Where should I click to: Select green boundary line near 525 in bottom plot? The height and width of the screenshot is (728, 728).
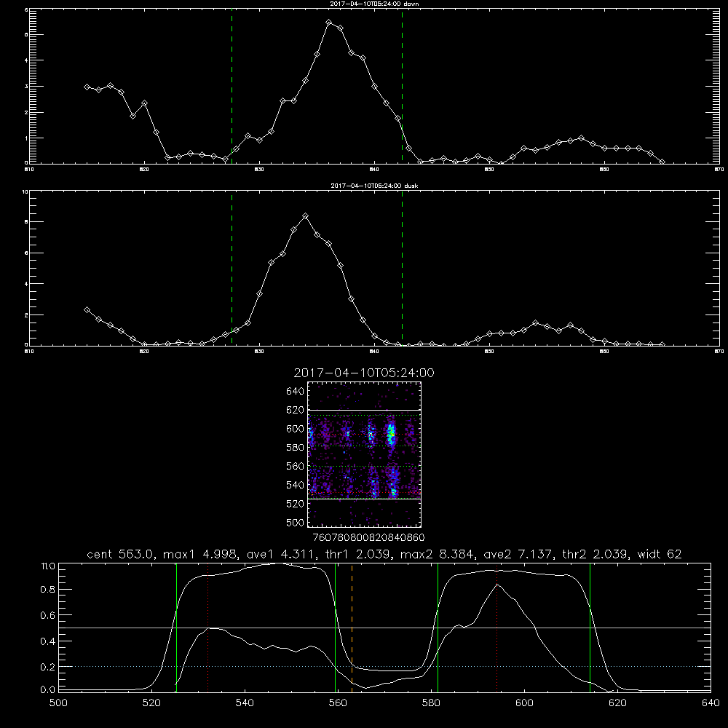(x=176, y=627)
